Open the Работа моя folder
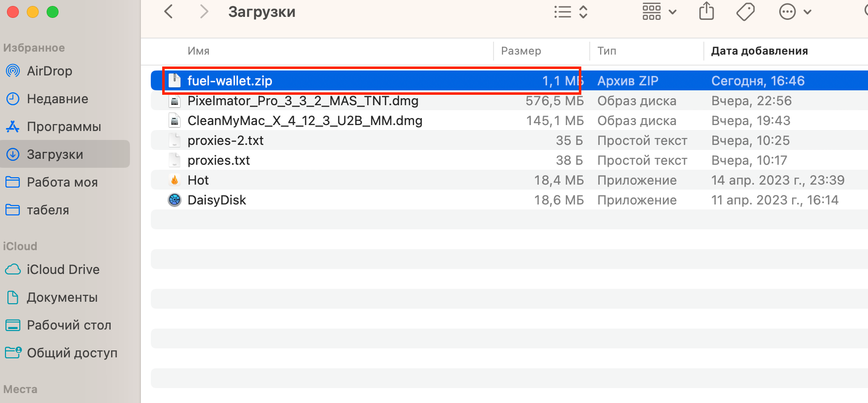 click(65, 182)
